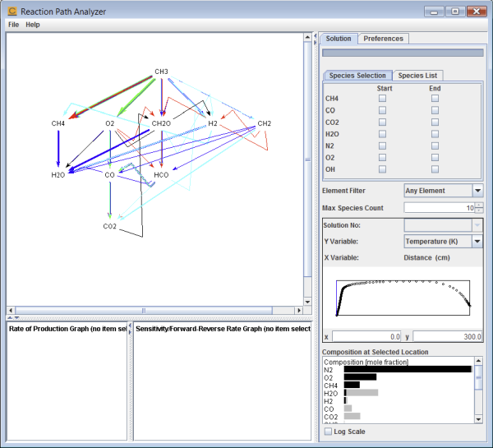Click composition list scroll down arrow
The image size is (493, 448).
(478, 419)
